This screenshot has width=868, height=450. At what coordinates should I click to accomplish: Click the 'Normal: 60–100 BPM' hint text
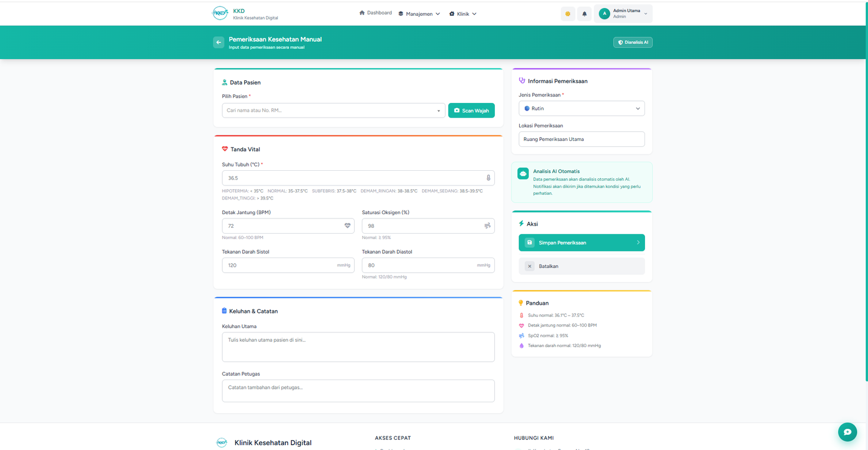click(x=242, y=237)
